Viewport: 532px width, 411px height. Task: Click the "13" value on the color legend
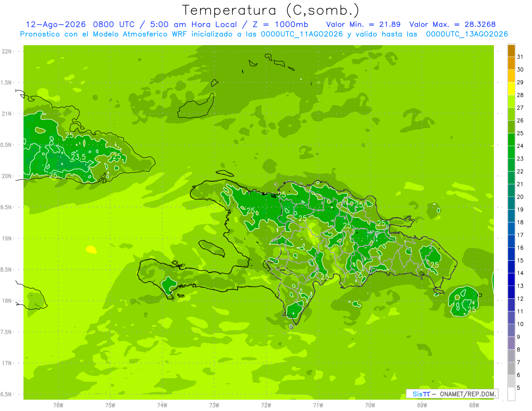point(520,286)
